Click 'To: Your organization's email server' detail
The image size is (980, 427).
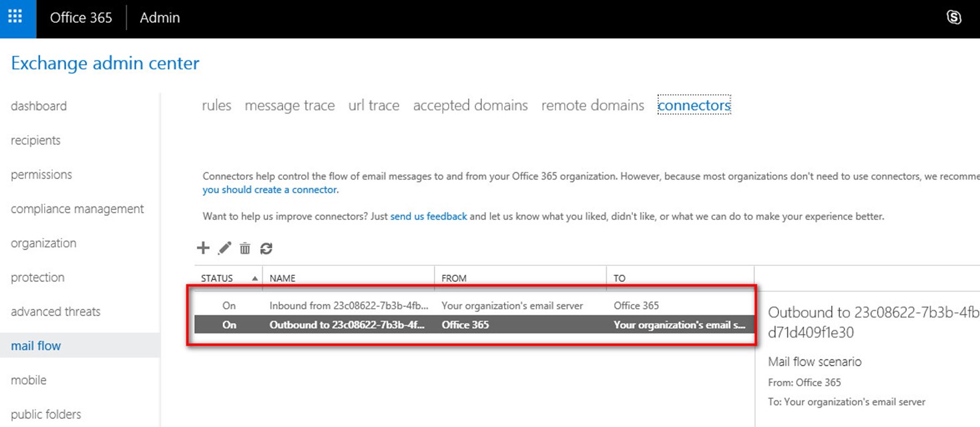pos(846,402)
